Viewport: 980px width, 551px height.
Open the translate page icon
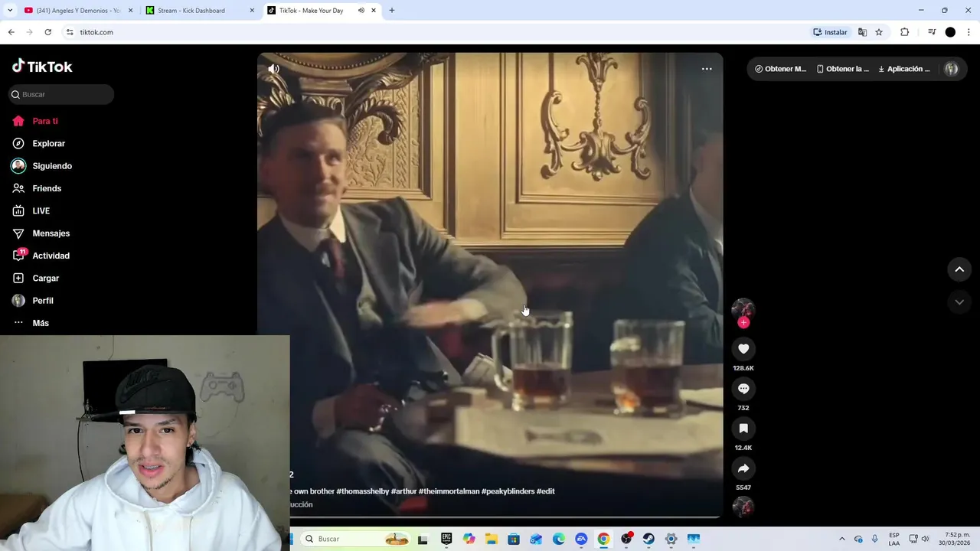point(863,32)
